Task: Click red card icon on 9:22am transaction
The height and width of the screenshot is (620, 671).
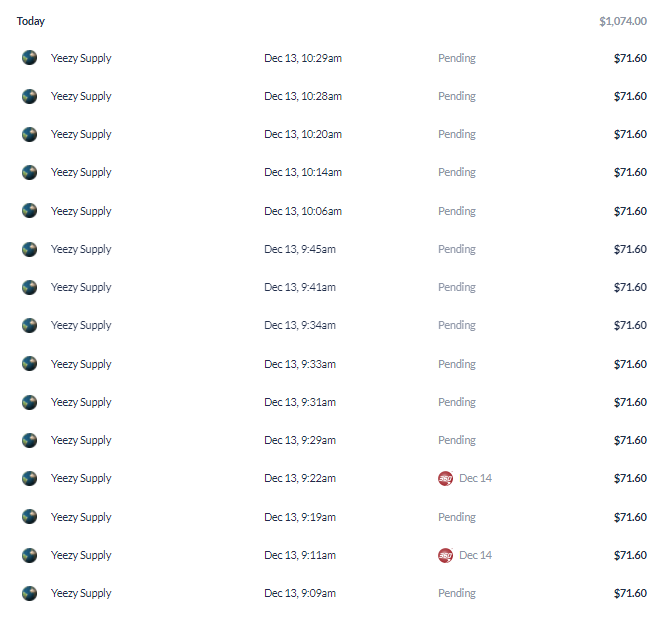Action: (445, 478)
